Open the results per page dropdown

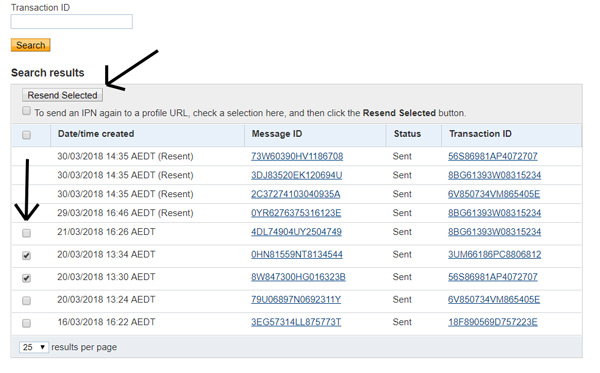coord(34,347)
